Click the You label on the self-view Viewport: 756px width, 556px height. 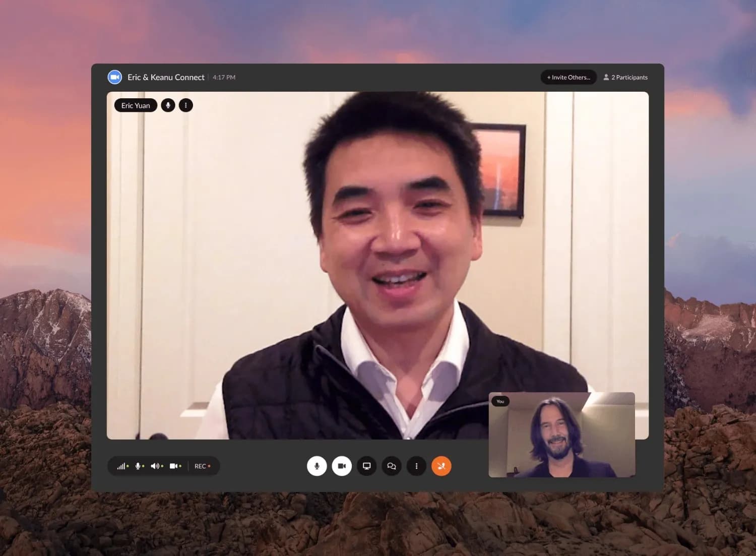tap(500, 401)
